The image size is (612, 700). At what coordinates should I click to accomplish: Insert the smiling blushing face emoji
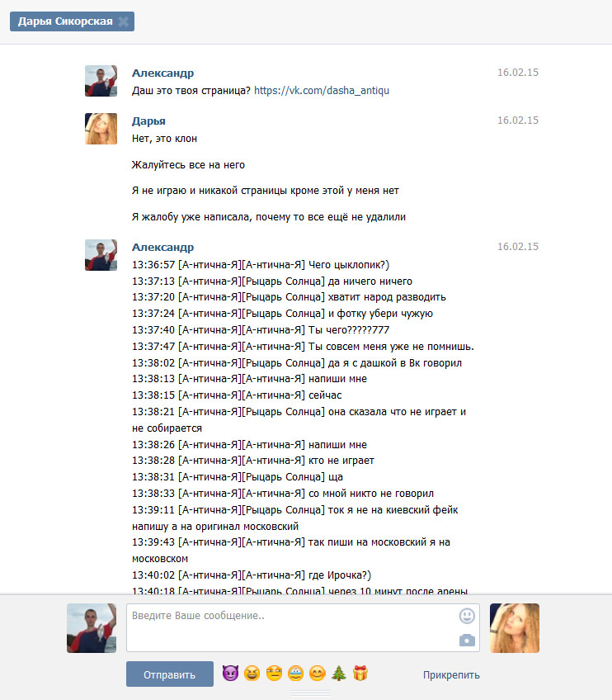click(318, 673)
